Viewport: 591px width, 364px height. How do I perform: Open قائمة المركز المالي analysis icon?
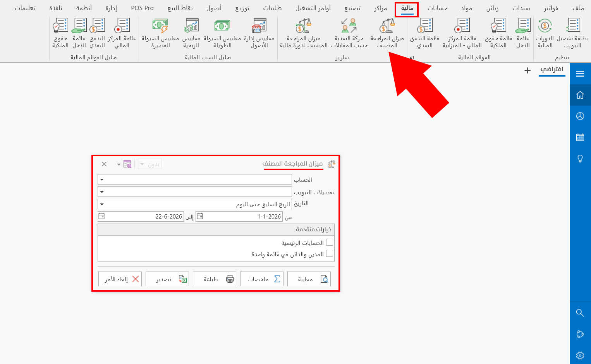tap(122, 33)
